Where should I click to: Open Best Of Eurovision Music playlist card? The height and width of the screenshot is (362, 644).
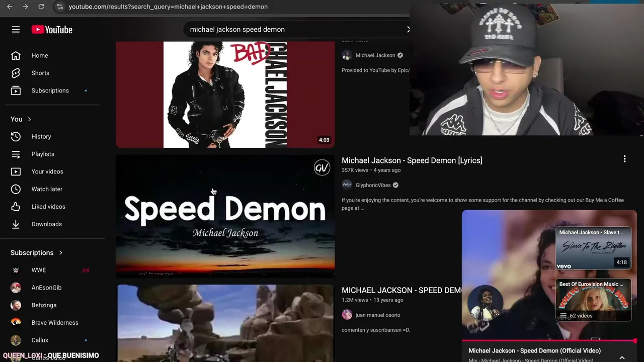(593, 300)
